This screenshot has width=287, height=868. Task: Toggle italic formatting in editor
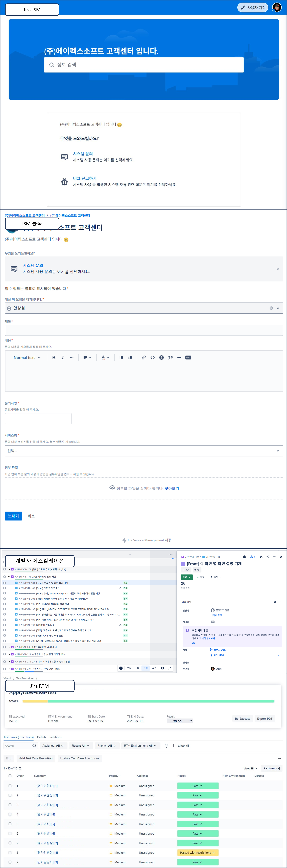click(x=63, y=357)
